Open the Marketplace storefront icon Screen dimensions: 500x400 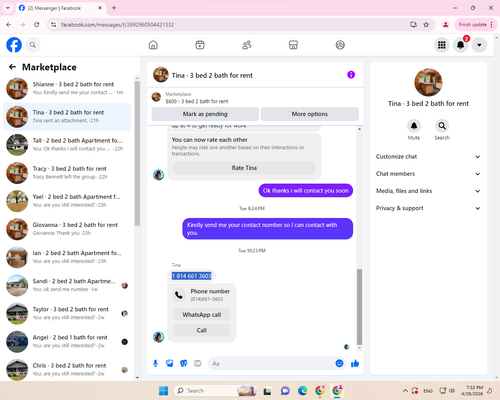coord(293,45)
